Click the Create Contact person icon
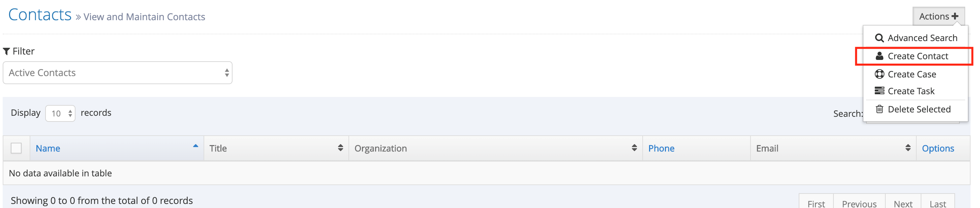Image resolution: width=980 pixels, height=208 pixels. pyautogui.click(x=879, y=56)
